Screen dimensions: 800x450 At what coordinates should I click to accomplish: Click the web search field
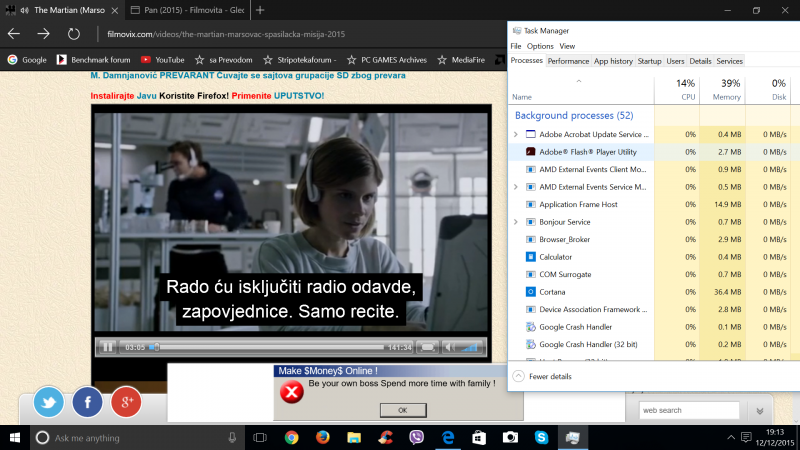point(689,410)
